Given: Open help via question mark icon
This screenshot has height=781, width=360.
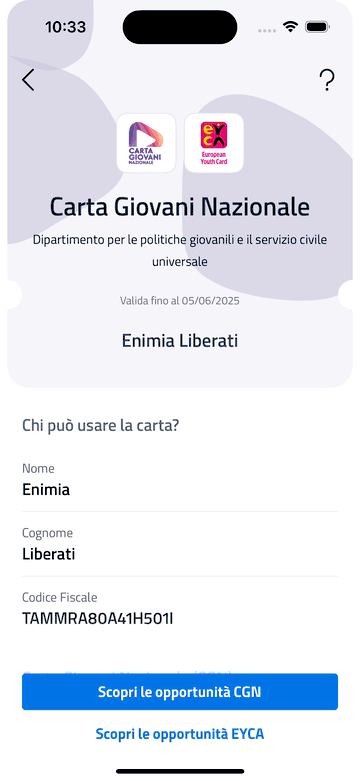Looking at the screenshot, I should [327, 80].
